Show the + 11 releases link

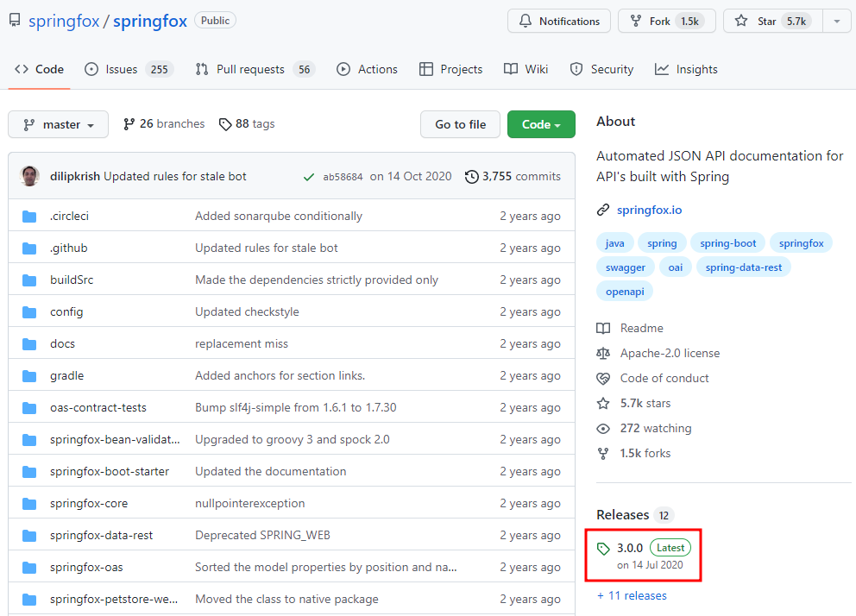click(x=632, y=596)
